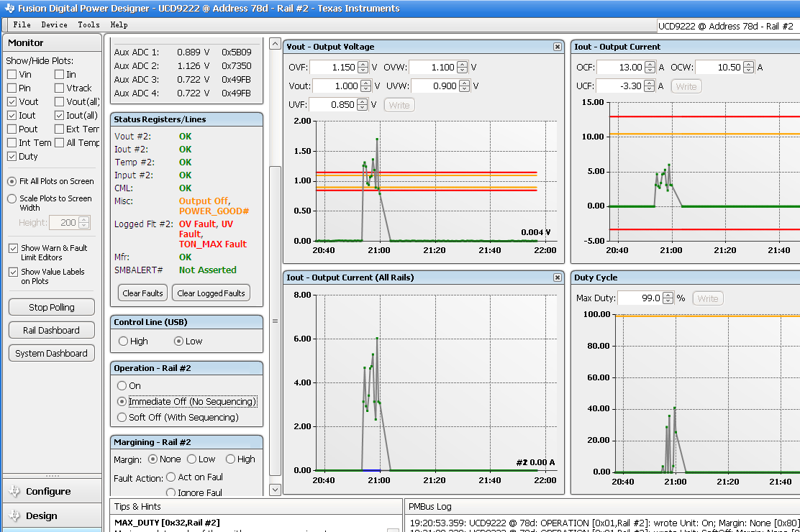
Task: Uncheck the Duty plot checkbox
Action: click(x=12, y=157)
